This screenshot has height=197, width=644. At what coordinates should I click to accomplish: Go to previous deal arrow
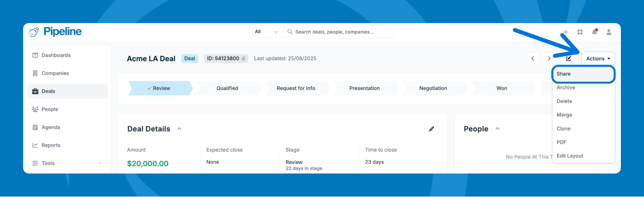click(533, 59)
